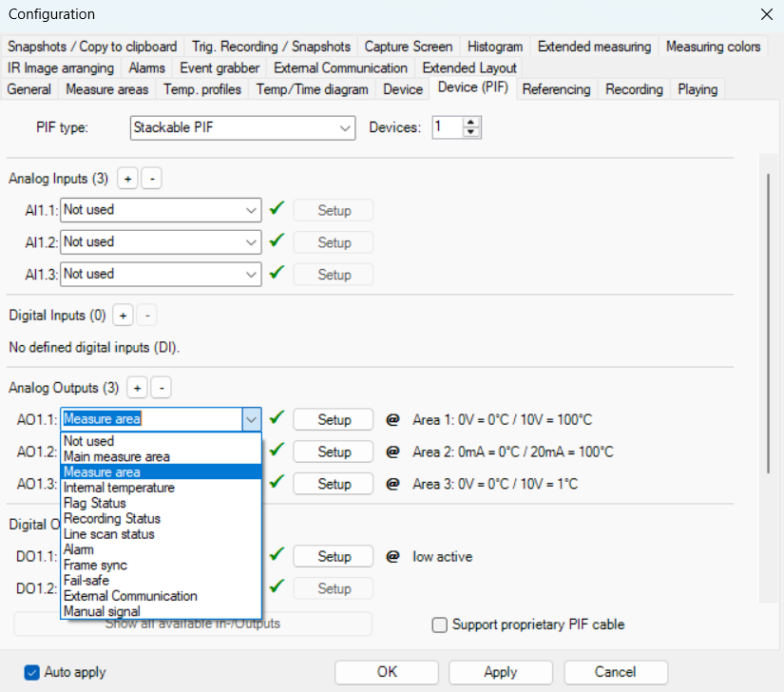The image size is (784, 692).
Task: Click the green checkmark next to AO1.1
Action: [277, 417]
